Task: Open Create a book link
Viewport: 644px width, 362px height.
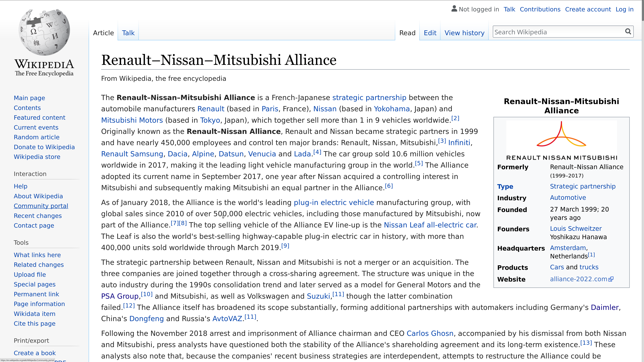Action: pos(35,353)
